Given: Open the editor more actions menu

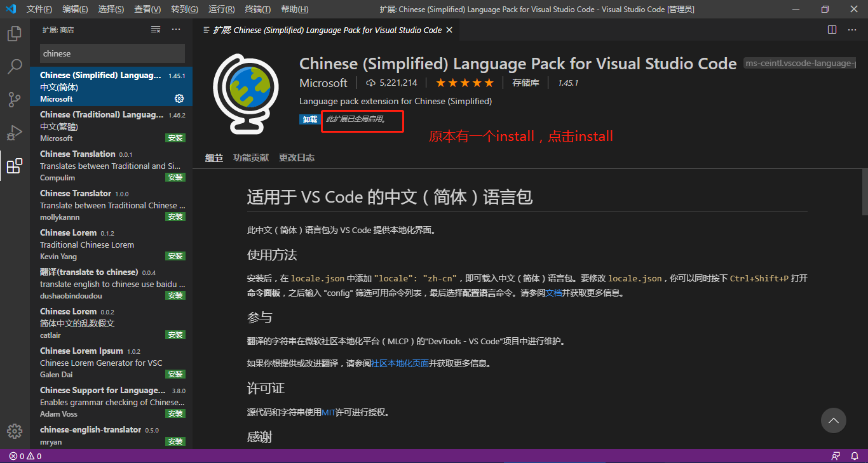Looking at the screenshot, I should tap(853, 29).
